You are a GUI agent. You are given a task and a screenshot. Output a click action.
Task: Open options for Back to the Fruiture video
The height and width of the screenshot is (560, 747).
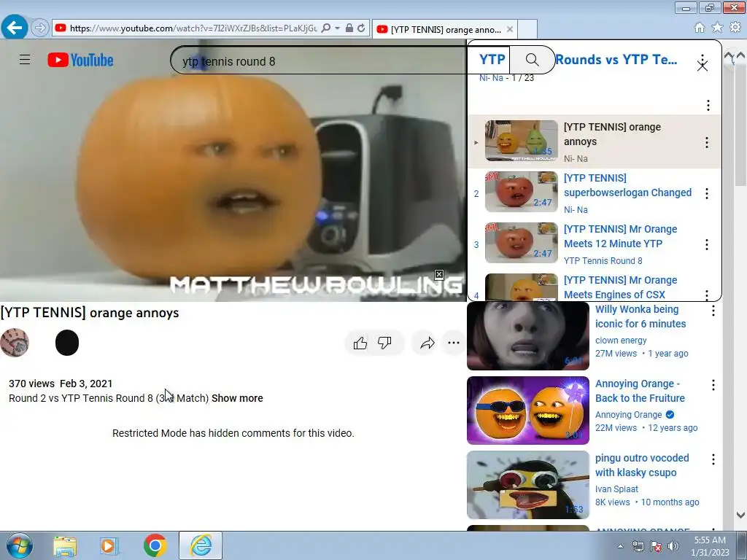pos(713,385)
